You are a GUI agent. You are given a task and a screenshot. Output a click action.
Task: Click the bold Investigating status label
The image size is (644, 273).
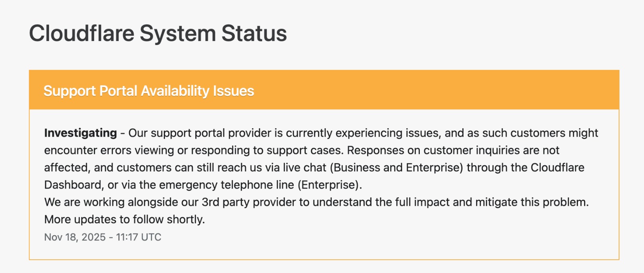[x=80, y=133]
